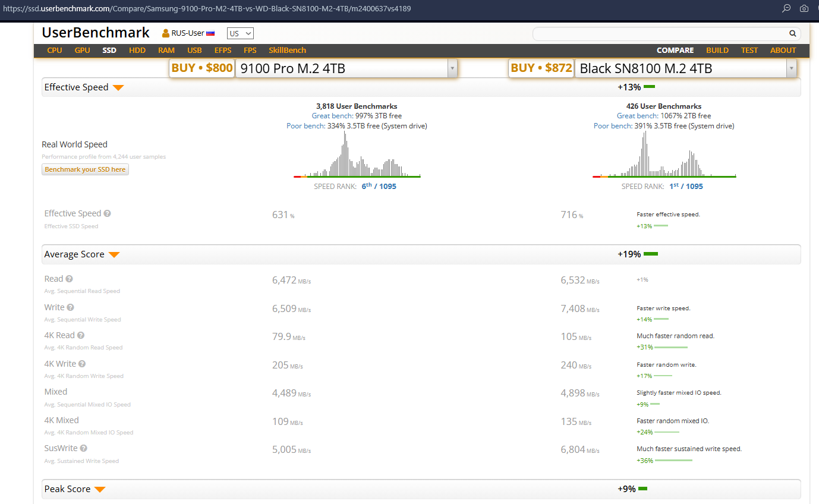Click the 7,408 MB/s write value

tap(580, 308)
